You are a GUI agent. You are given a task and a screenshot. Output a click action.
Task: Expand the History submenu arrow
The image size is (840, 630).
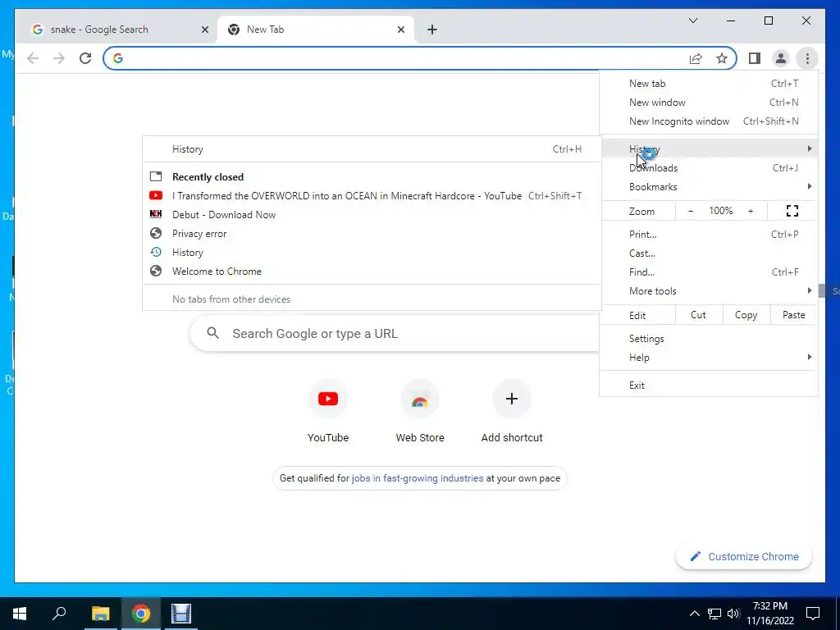[x=810, y=148]
